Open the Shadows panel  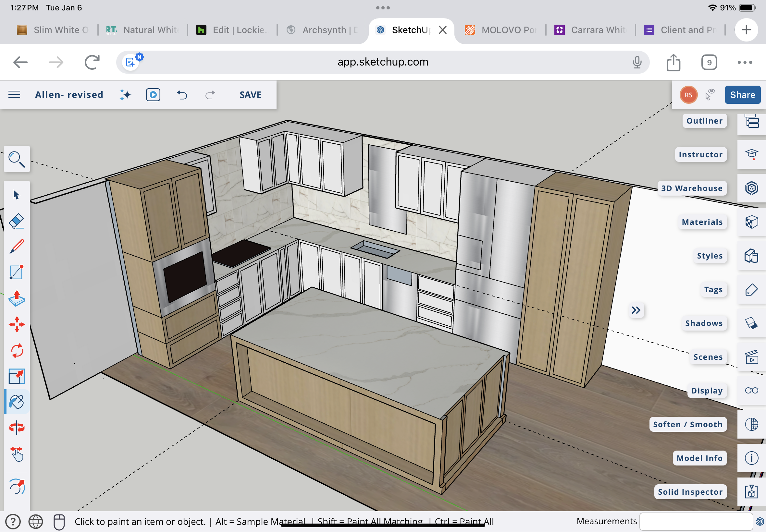(751, 323)
